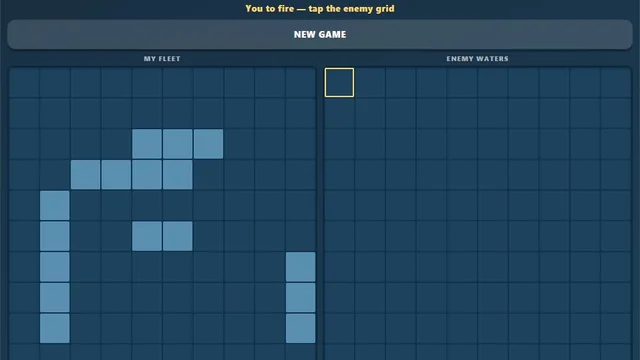Target enemy waters row 3, column 5
Image resolution: width=640 pixels, height=360 pixels.
(462, 144)
